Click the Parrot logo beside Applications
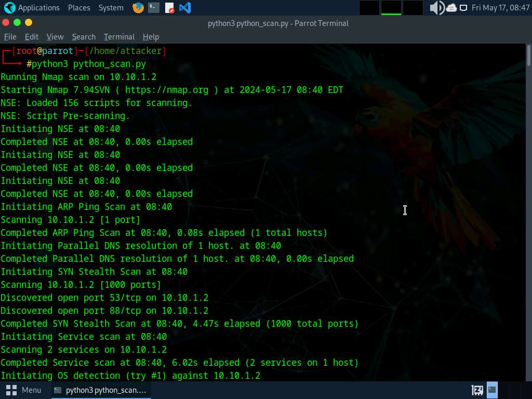 [x=9, y=8]
